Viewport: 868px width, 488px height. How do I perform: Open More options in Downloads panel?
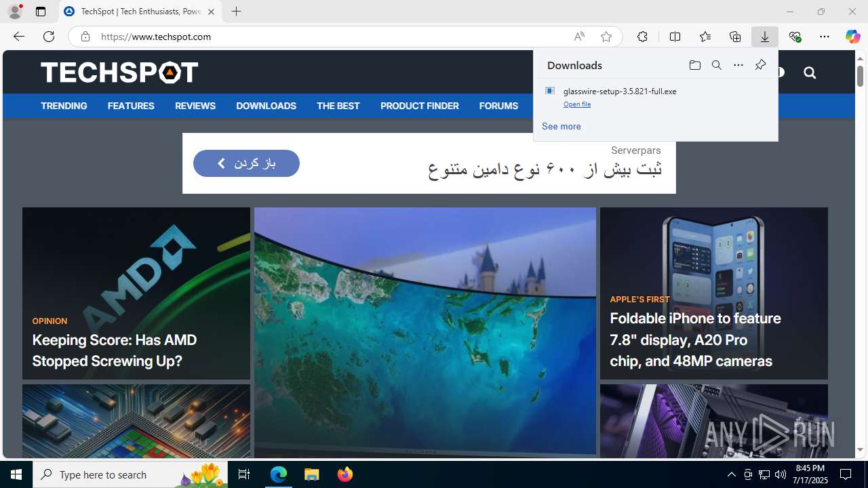click(x=738, y=65)
